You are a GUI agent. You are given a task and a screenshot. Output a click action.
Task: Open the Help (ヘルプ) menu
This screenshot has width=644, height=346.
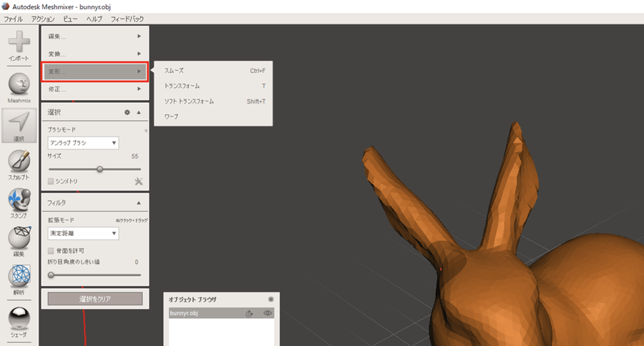pos(94,19)
